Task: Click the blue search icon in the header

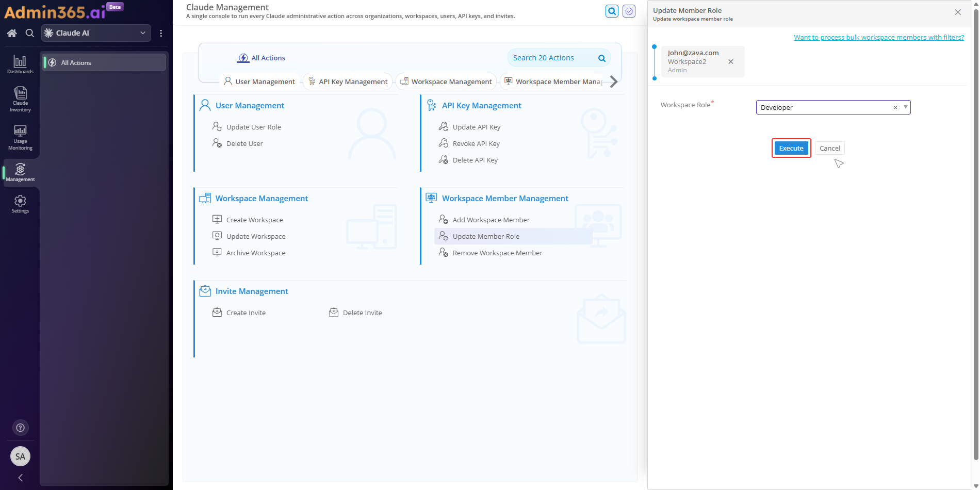Action: (x=612, y=11)
